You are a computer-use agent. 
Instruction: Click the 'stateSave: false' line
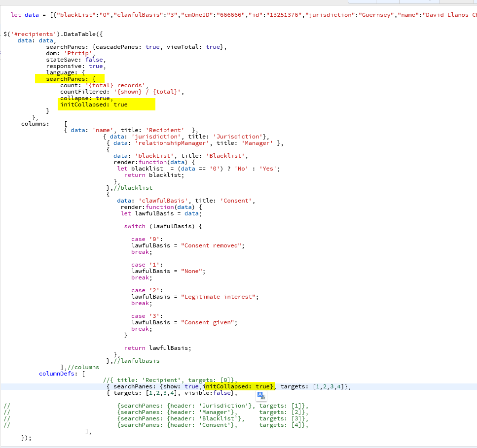click(76, 60)
